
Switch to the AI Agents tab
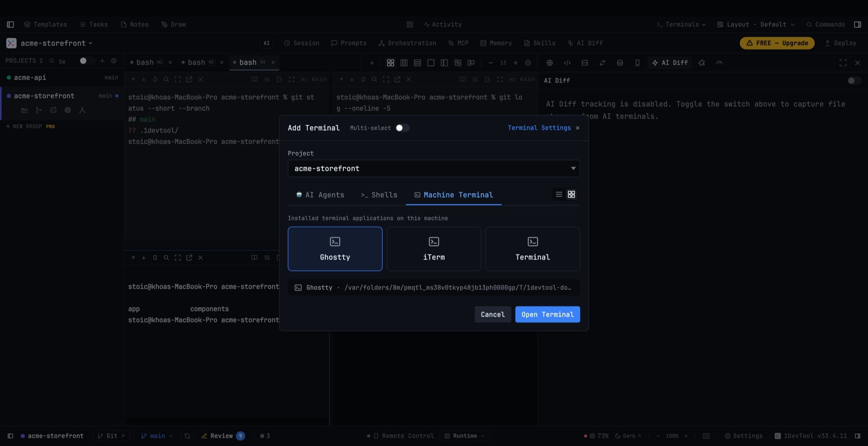point(320,195)
